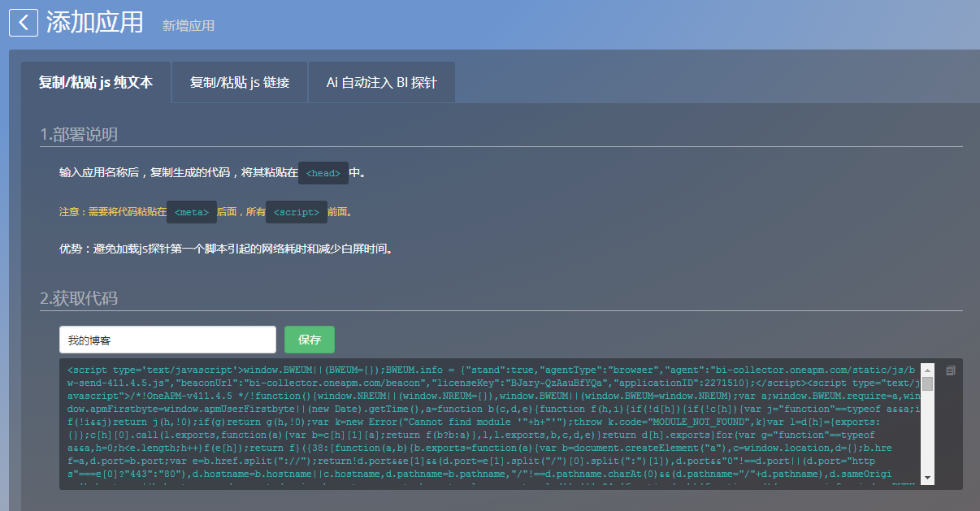Screen dimensions: 980x511
Task: Click the 添加应用 page title
Action: tap(95, 22)
